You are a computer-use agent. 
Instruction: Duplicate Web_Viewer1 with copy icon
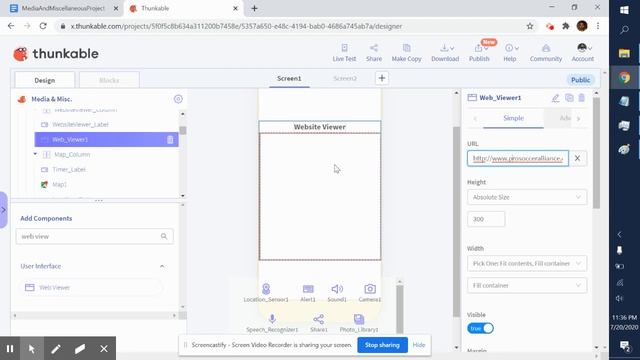(x=569, y=98)
